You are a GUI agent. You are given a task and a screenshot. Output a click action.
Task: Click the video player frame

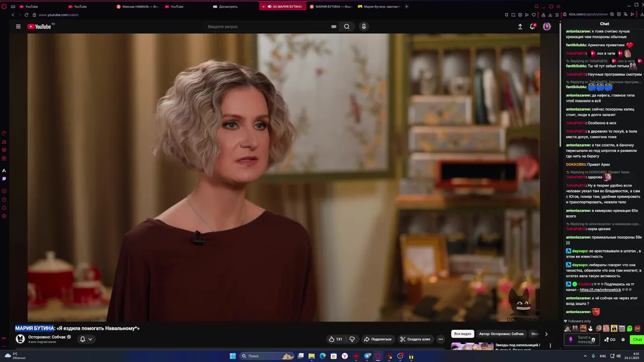click(284, 177)
